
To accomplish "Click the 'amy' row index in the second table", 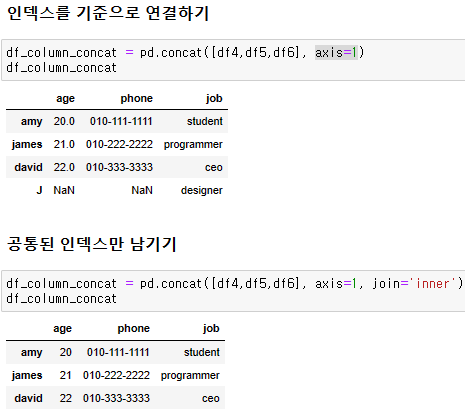I will [32, 352].
